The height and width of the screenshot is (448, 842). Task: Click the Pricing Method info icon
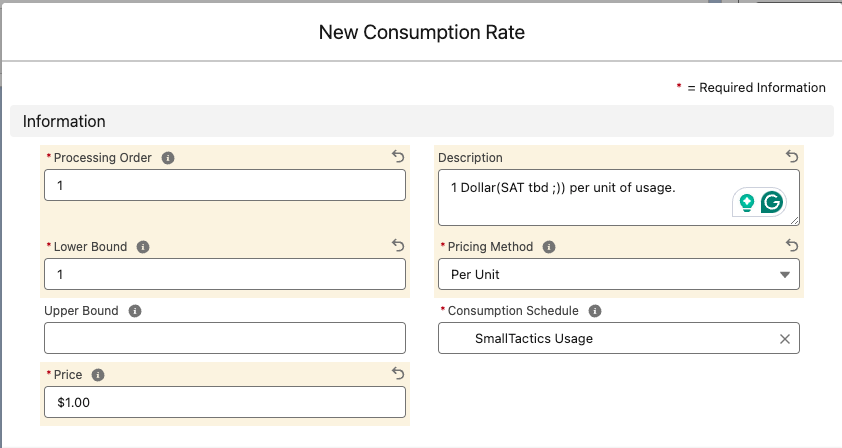point(550,247)
